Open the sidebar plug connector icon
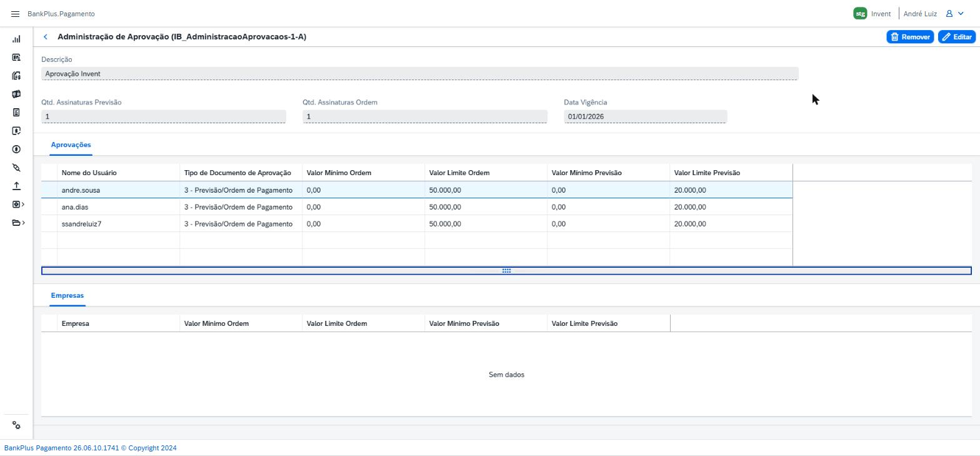The width and height of the screenshot is (980, 456). 16,168
